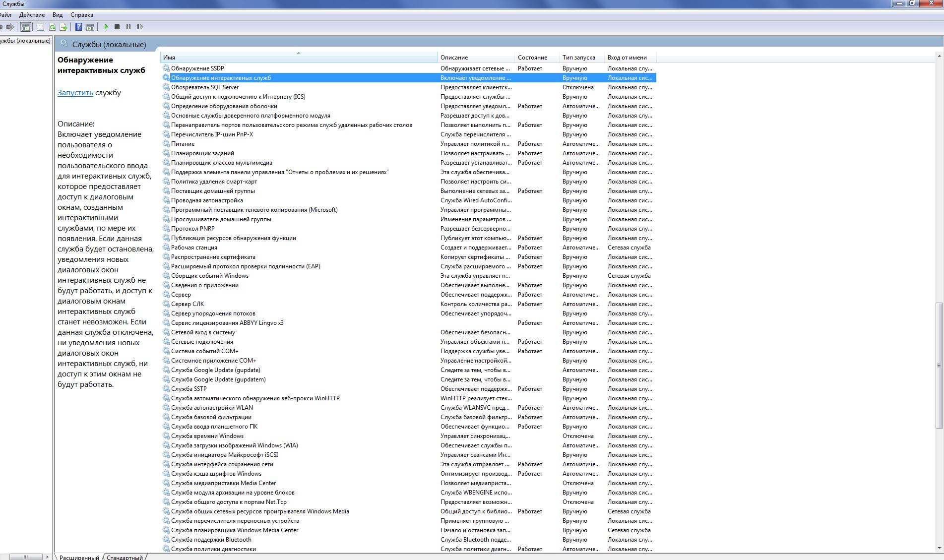The image size is (944, 560).
Task: Click the scroll down arrow of the list
Action: [x=939, y=548]
